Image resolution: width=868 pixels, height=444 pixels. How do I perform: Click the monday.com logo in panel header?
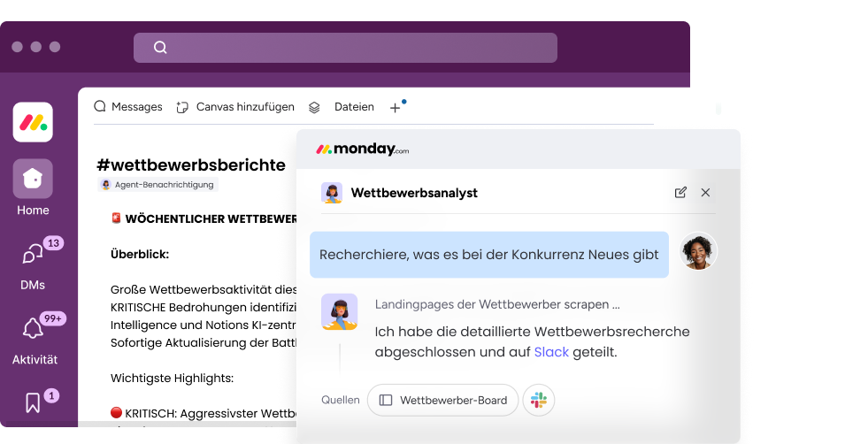pos(362,149)
